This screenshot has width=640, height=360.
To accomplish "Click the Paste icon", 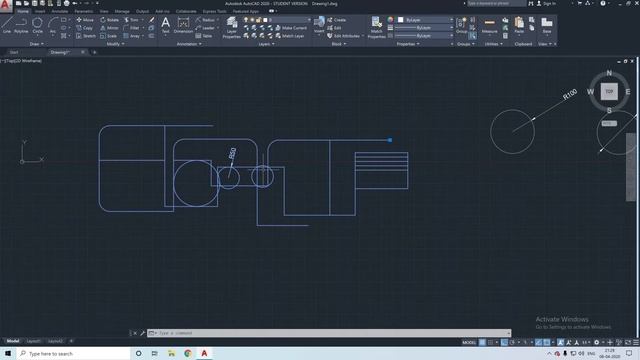I will (x=519, y=25).
